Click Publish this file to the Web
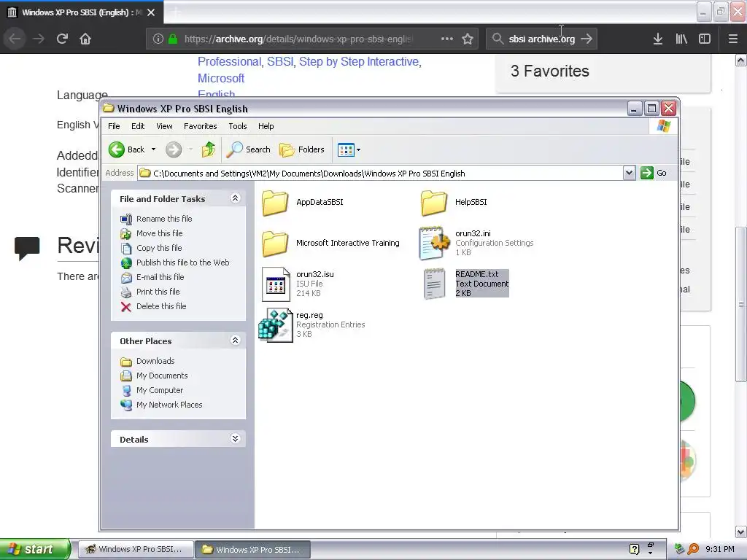747x560 pixels. [182, 262]
